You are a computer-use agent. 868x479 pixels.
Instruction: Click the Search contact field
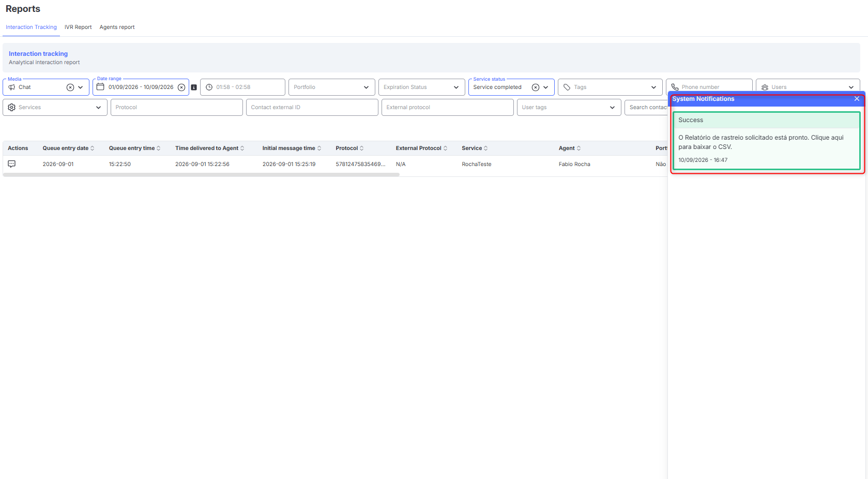646,108
